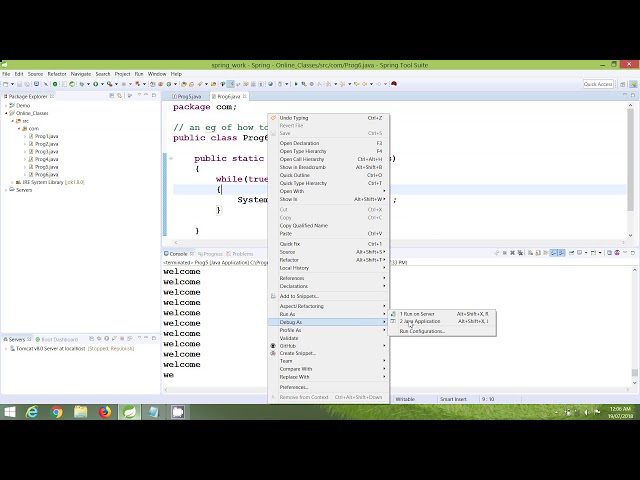Collapse the src folder node
Screen dimensions: 640x480
point(12,121)
